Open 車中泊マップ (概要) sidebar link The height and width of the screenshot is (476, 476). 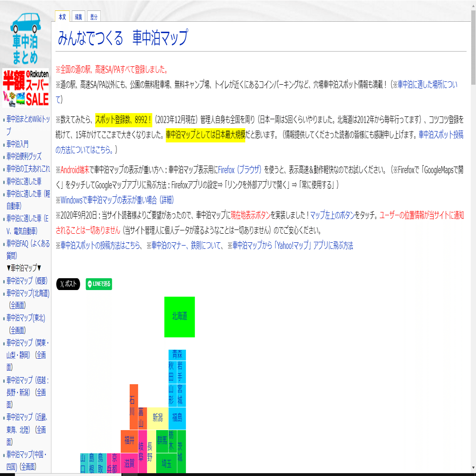click(x=27, y=281)
